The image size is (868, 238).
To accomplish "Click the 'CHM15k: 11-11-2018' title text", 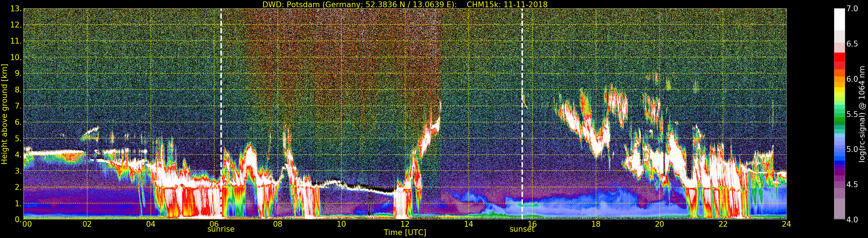I will click(507, 4).
